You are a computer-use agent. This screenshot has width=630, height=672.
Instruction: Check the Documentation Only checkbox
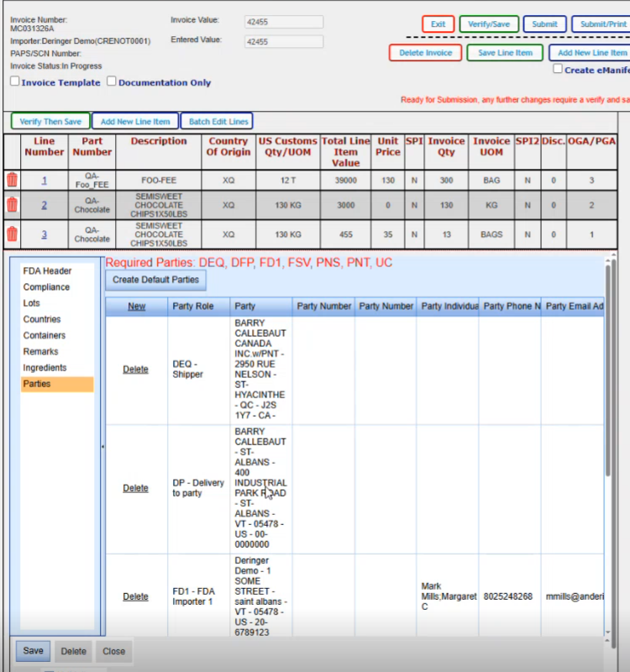112,82
